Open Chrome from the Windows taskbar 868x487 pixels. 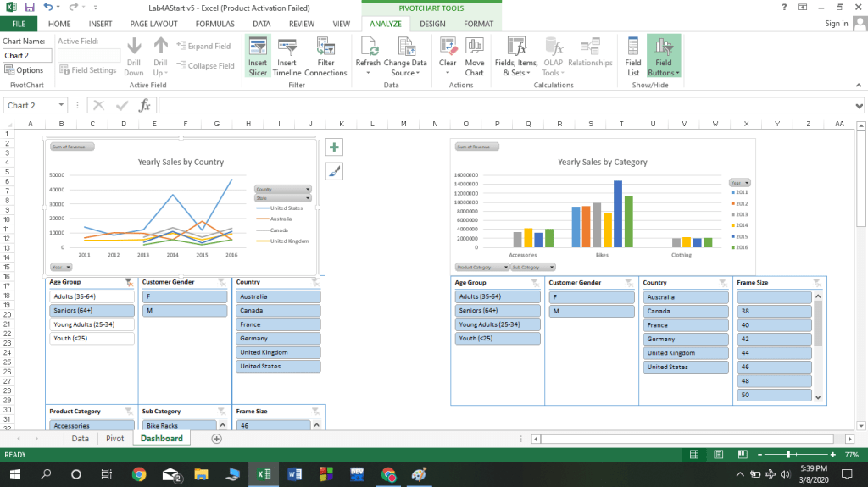click(x=139, y=474)
